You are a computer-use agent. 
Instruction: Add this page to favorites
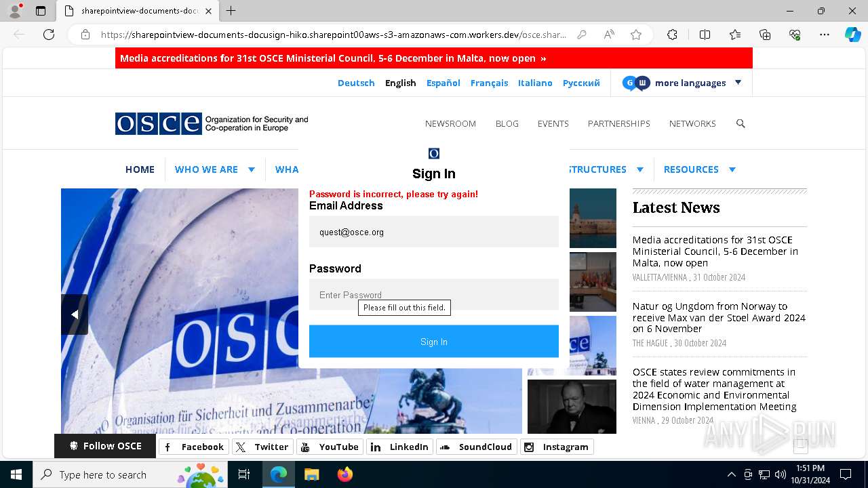click(x=636, y=35)
